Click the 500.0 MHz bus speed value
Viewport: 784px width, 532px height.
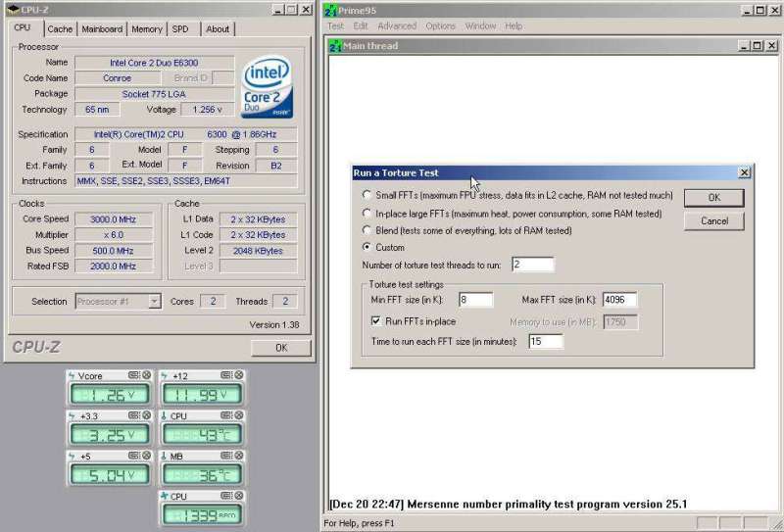(x=114, y=251)
